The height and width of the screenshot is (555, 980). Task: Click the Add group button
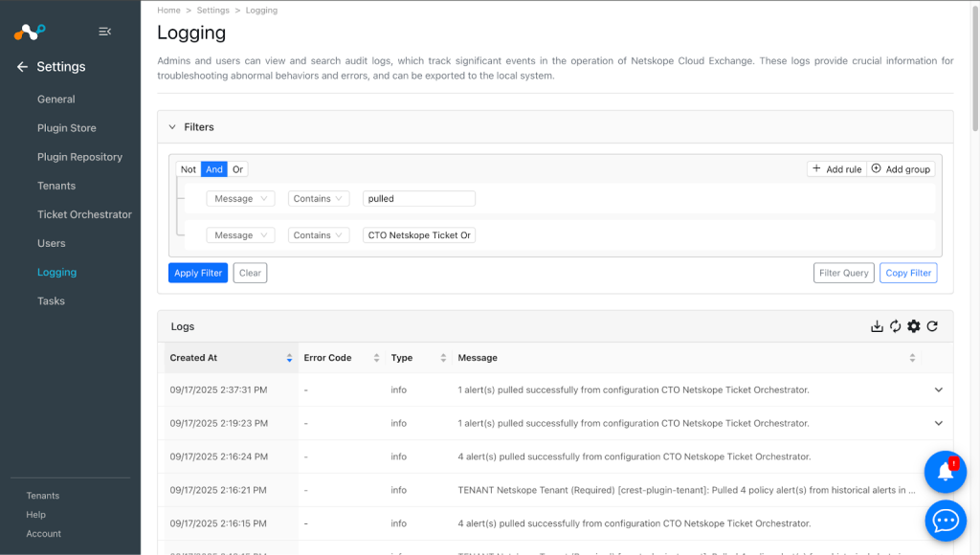(x=901, y=169)
